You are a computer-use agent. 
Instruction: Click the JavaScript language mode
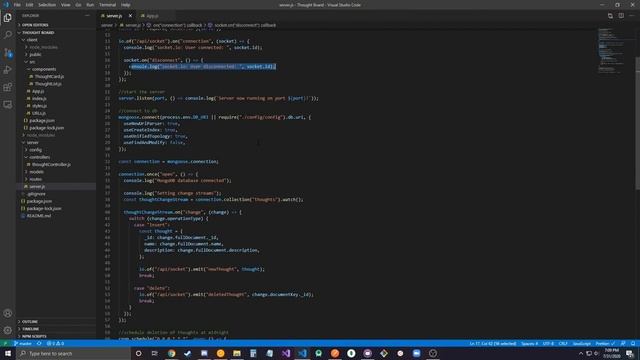(x=582, y=344)
